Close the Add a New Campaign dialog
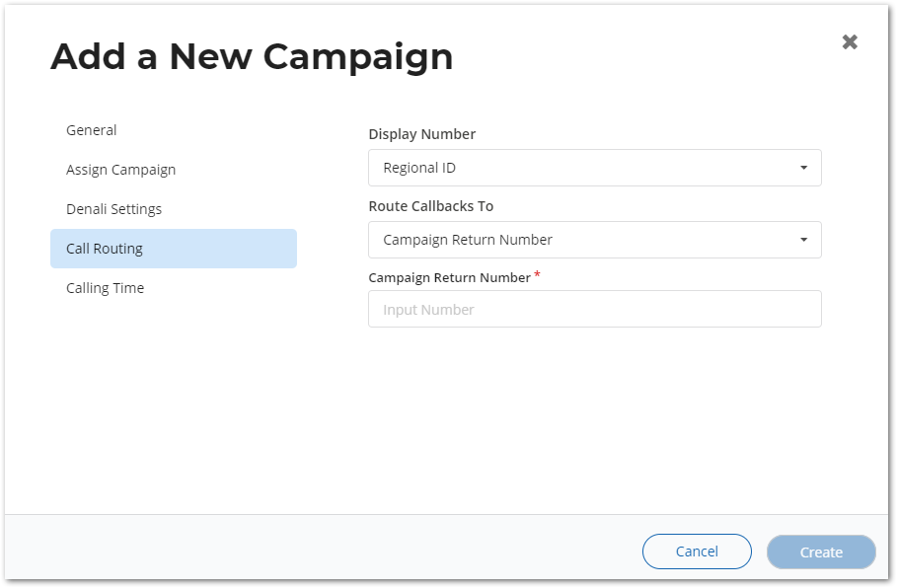Screen dimensions: 897x588 (x=850, y=41)
